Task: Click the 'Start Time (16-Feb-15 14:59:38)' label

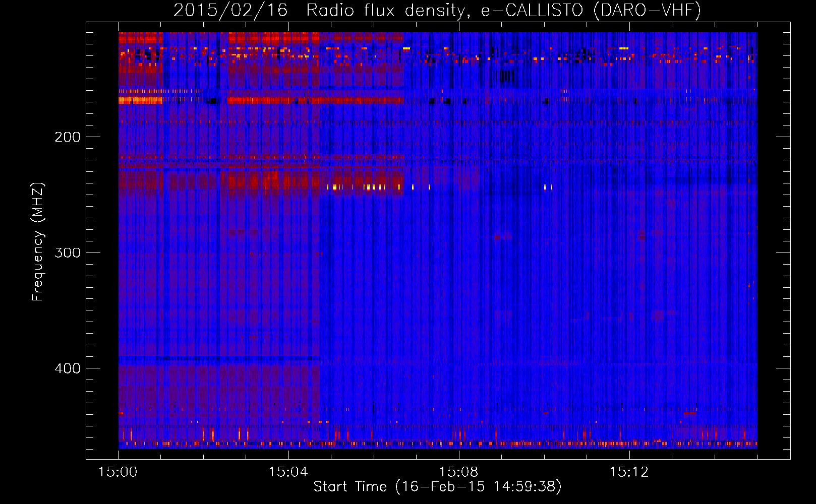Action: [437, 487]
